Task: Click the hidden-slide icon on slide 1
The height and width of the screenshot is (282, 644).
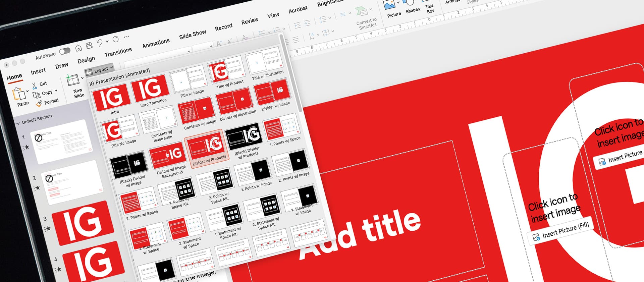Action: [x=39, y=137]
